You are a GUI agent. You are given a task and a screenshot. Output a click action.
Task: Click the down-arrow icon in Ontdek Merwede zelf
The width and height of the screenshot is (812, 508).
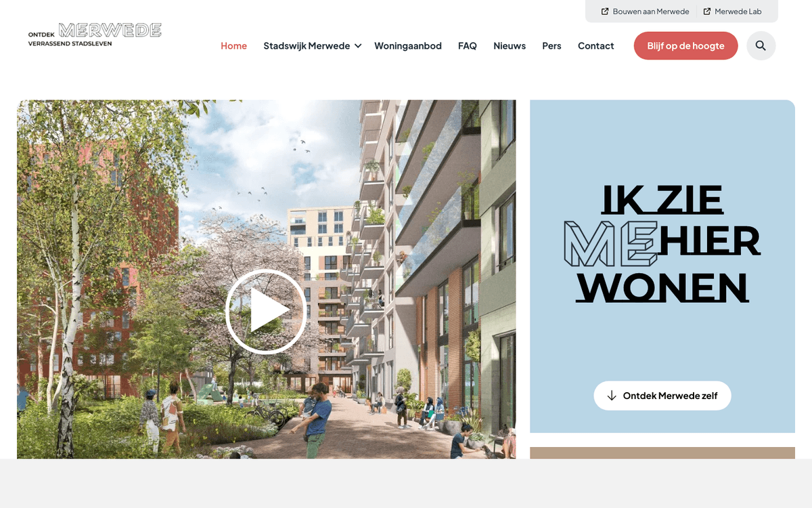pos(613,396)
